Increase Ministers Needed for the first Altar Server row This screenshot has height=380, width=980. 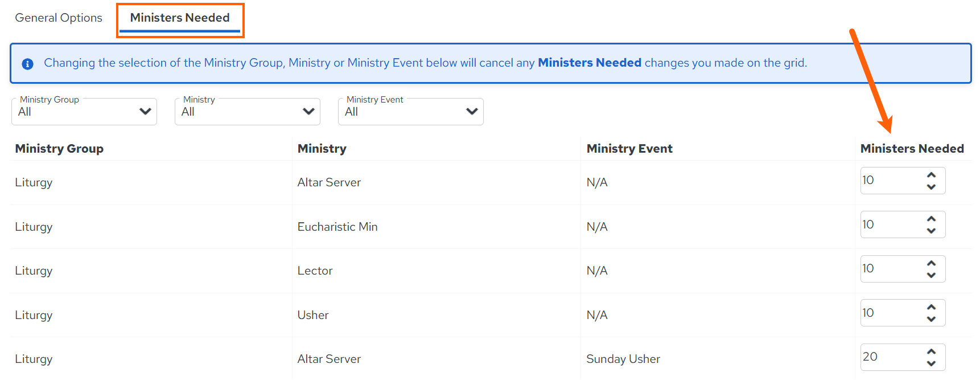point(931,174)
